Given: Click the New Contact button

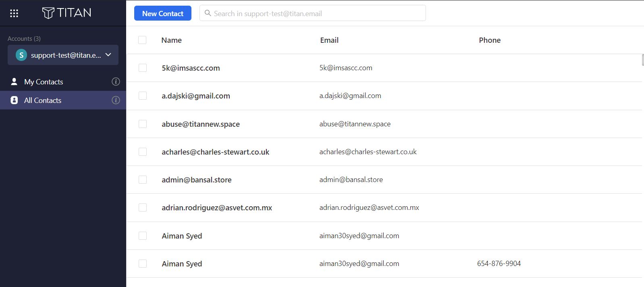Looking at the screenshot, I should (x=163, y=13).
